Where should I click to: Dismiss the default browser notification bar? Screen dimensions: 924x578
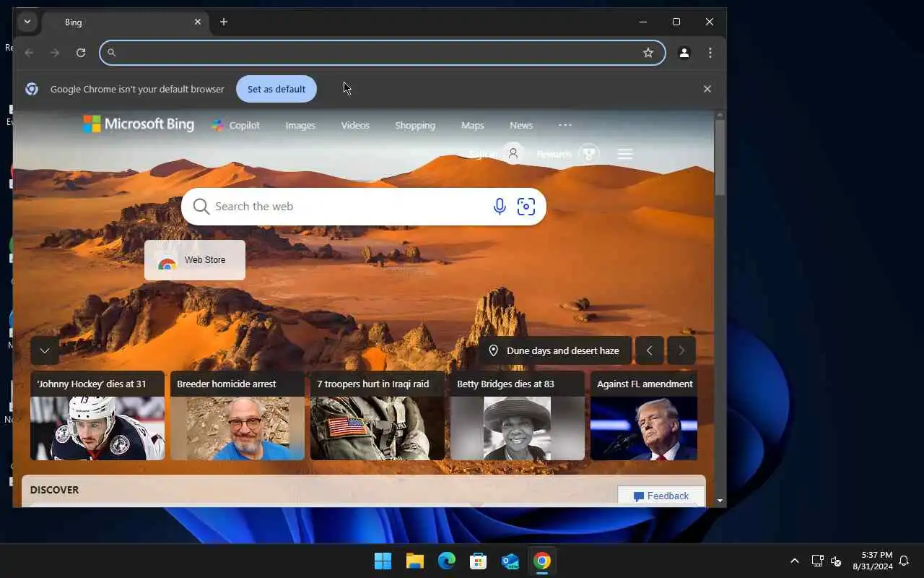pyautogui.click(x=707, y=89)
